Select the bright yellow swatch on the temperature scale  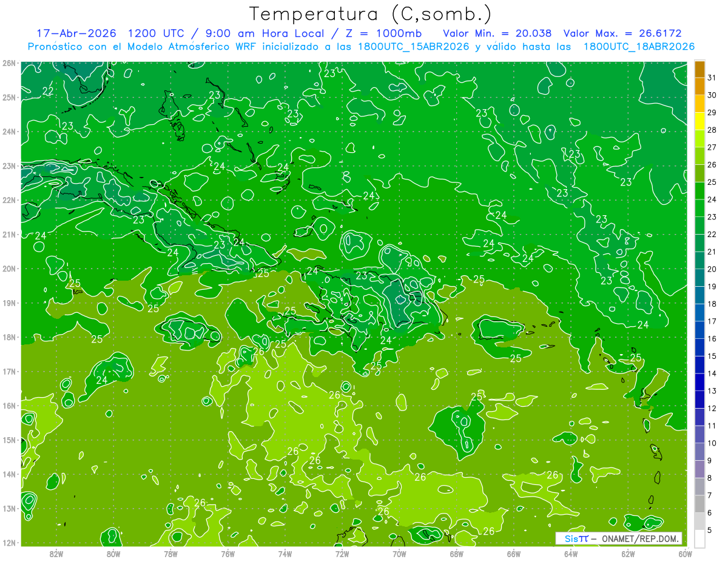pyautogui.click(x=699, y=121)
